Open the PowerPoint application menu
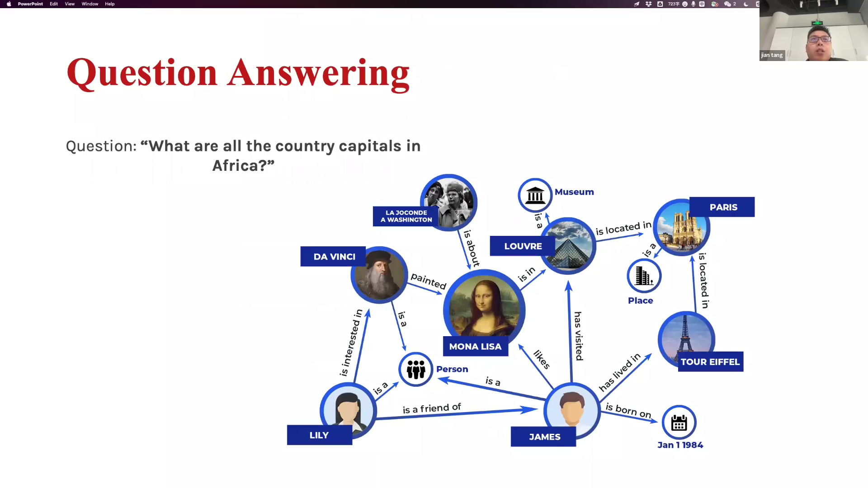 pyautogui.click(x=30, y=4)
